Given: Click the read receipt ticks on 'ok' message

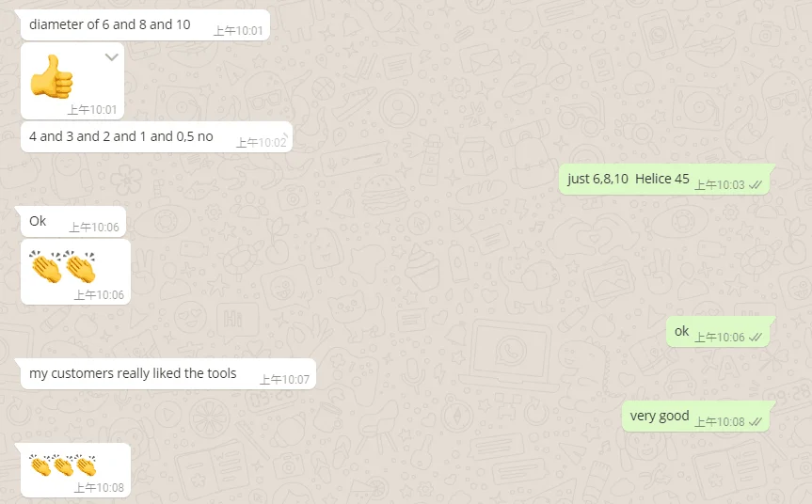Looking at the screenshot, I should click(756, 338).
